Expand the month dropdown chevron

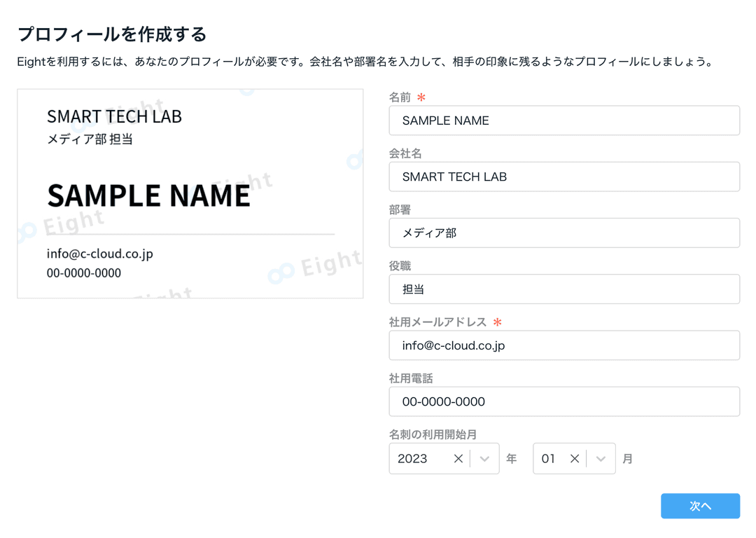pyautogui.click(x=601, y=459)
